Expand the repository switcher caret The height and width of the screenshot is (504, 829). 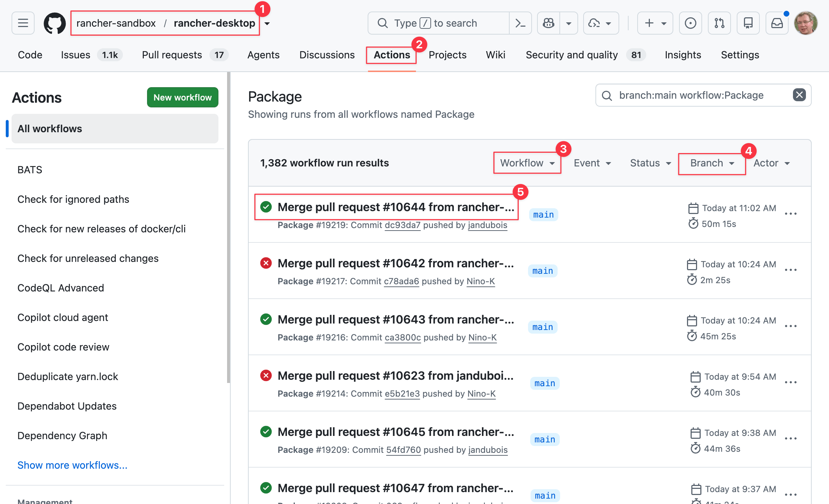pyautogui.click(x=267, y=23)
